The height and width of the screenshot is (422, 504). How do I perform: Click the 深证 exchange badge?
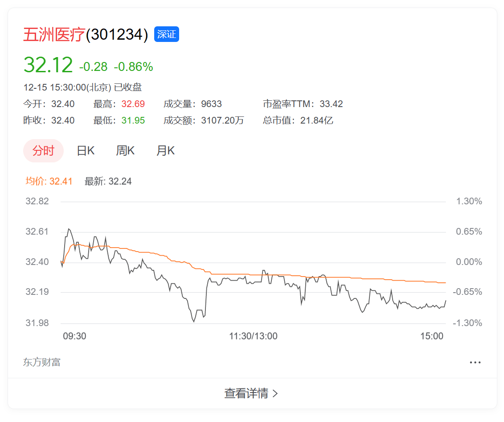pyautogui.click(x=166, y=34)
